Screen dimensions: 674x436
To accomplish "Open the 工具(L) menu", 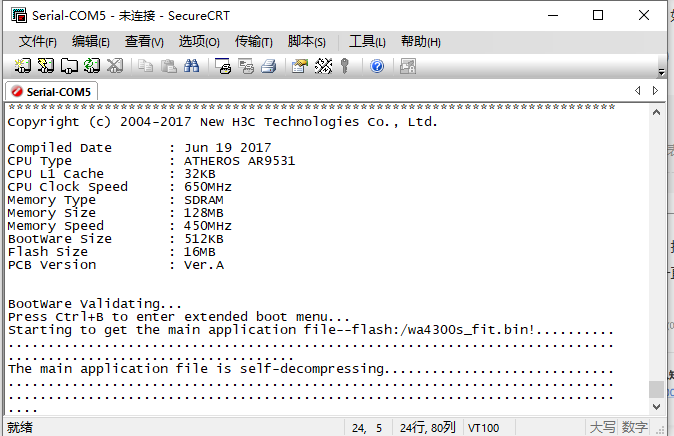I will point(367,42).
